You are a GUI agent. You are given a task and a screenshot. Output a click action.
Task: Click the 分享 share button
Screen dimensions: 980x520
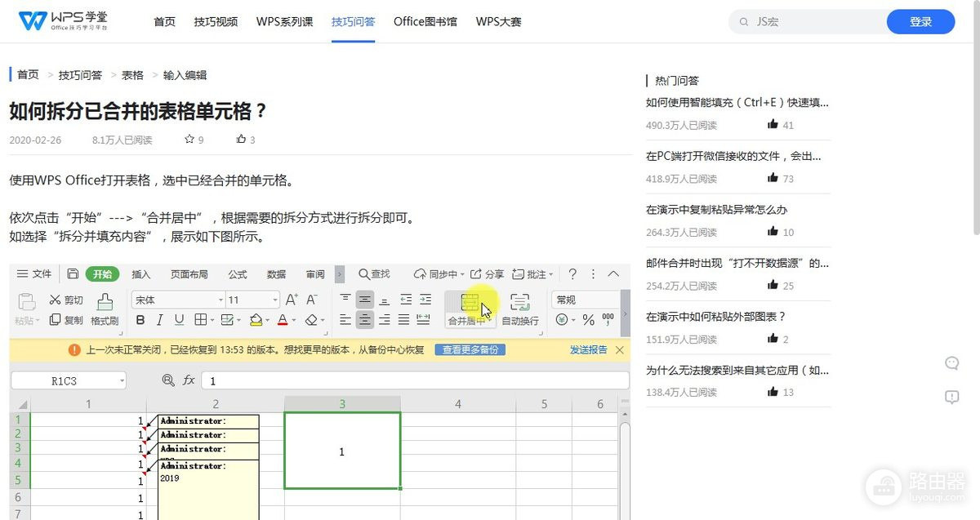point(487,274)
